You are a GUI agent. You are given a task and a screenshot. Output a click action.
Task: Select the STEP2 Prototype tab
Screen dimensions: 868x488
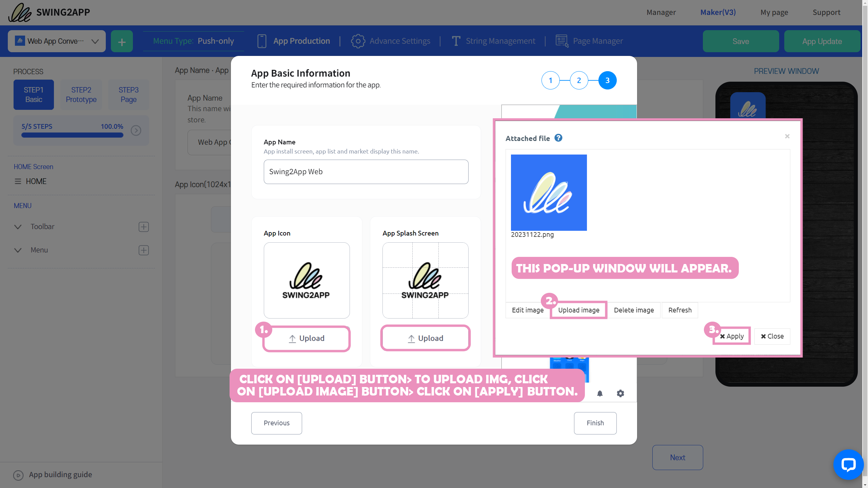point(81,95)
